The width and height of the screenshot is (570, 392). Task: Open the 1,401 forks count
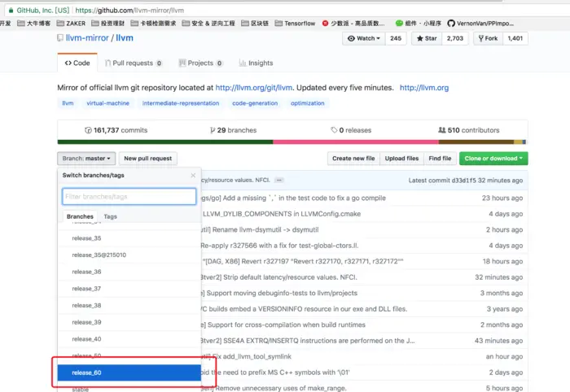click(515, 38)
